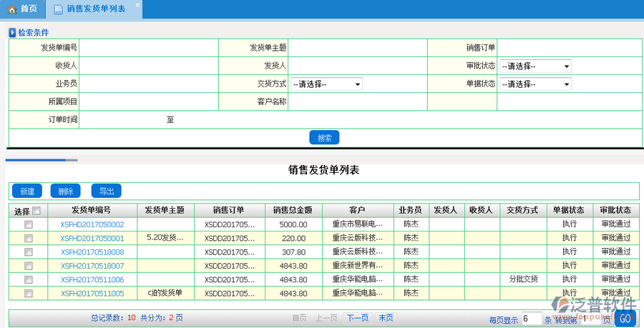Click the 删除 button
Viewport: 644px width, 328px height.
tap(66, 192)
